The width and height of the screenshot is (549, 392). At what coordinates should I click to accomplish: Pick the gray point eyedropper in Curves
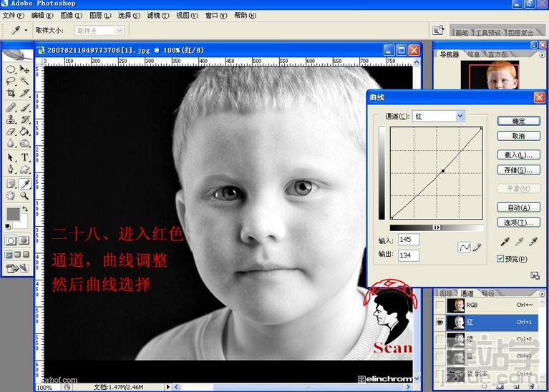[519, 241]
